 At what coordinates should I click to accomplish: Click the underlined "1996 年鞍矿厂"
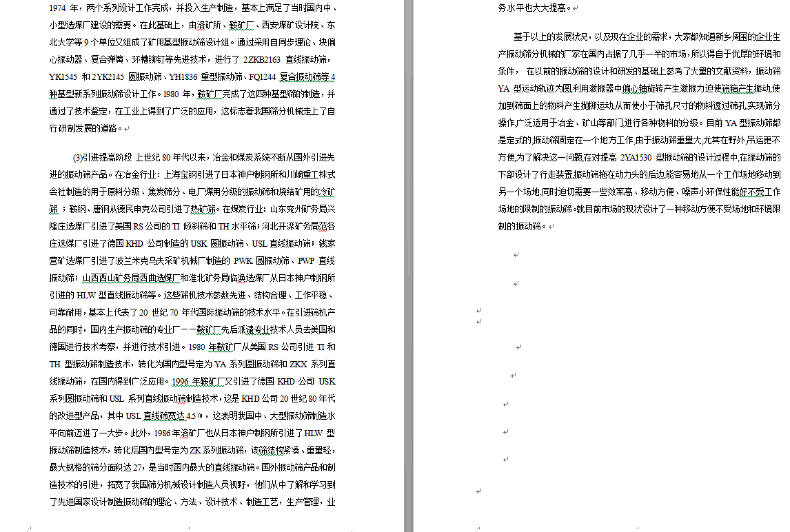(196, 382)
